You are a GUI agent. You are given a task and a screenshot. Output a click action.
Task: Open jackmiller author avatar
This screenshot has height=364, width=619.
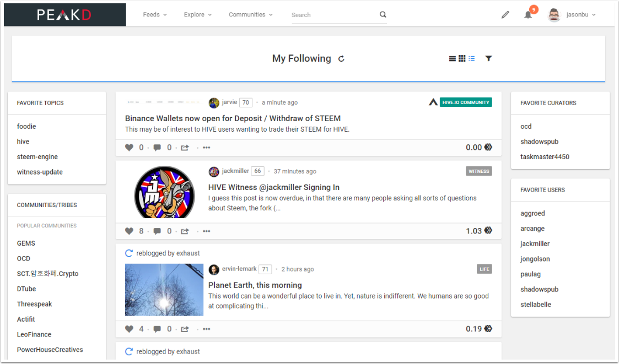[214, 172]
